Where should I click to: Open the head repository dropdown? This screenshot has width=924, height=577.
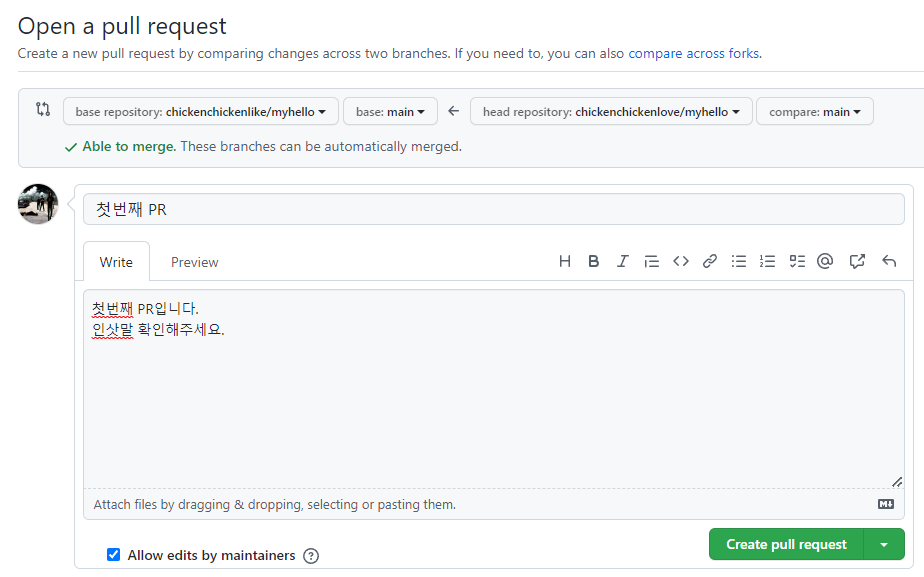click(x=611, y=111)
